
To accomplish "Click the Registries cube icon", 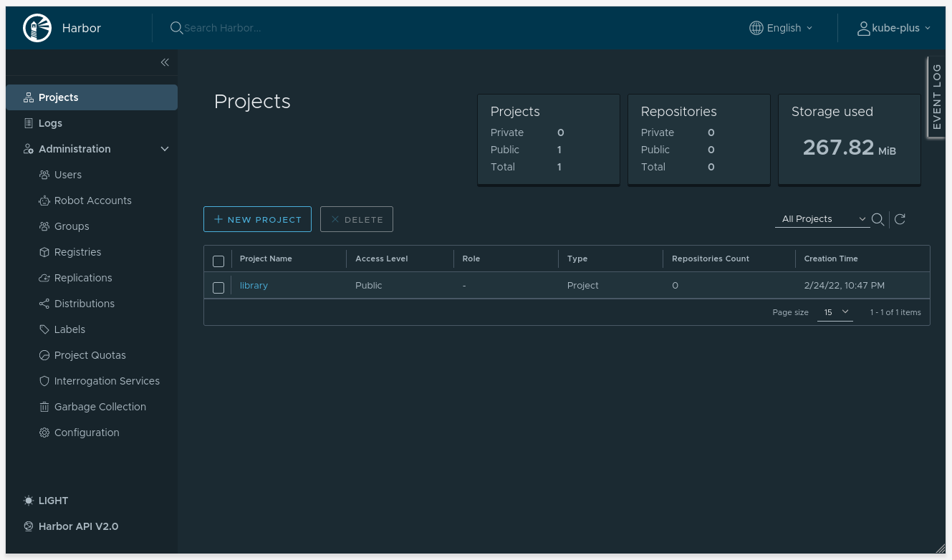I will (x=44, y=252).
